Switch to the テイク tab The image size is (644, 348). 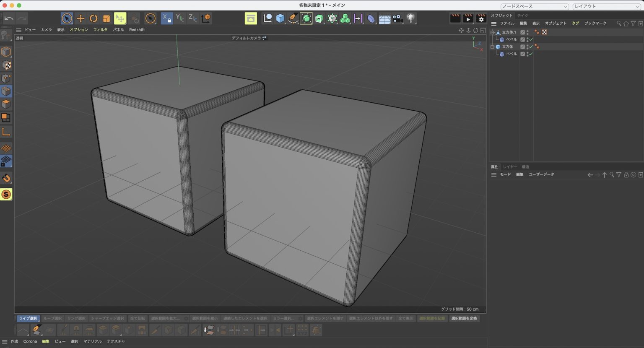[x=523, y=15]
